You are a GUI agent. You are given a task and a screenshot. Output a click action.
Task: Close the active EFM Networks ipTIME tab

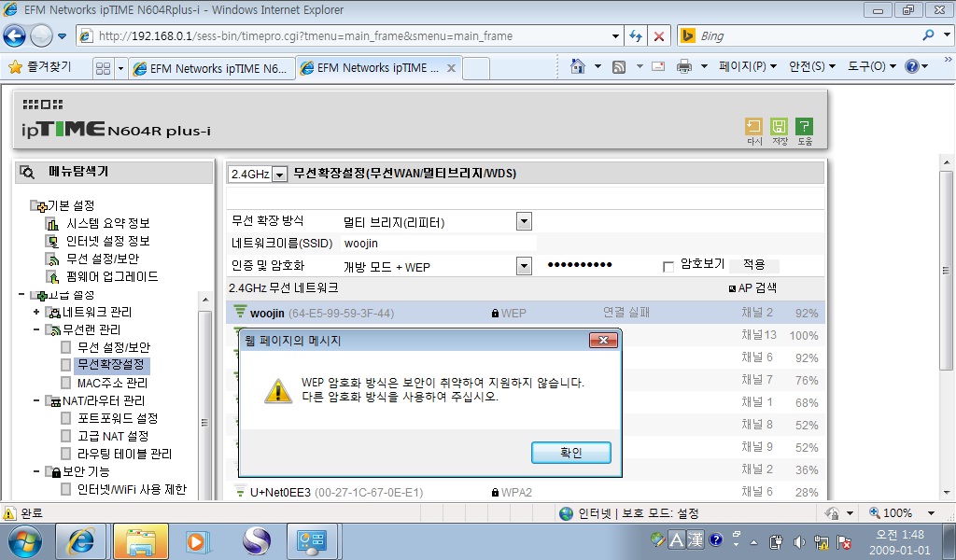click(x=451, y=67)
